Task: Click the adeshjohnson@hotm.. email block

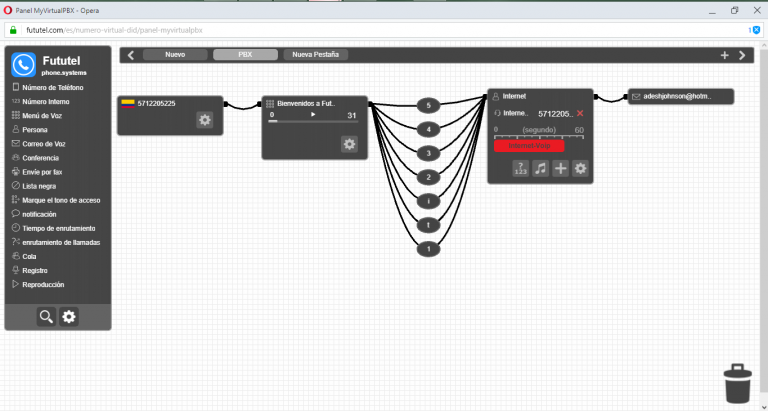Action: (681, 97)
